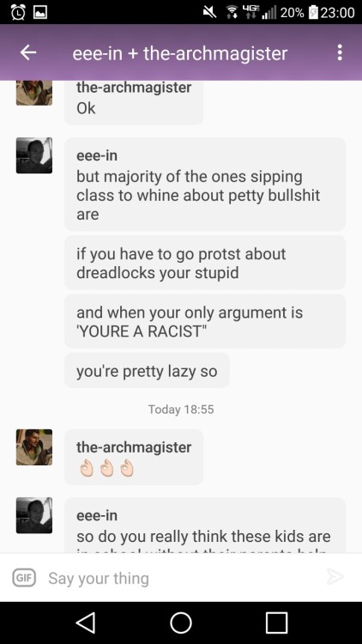The image size is (362, 644).
Task: Tap alarm clock icon in status bar
Action: click(x=18, y=12)
